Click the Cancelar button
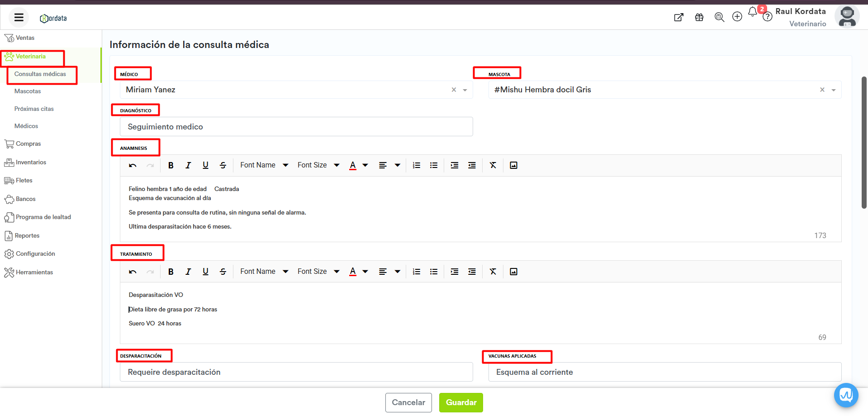The width and height of the screenshot is (868, 416). pyautogui.click(x=408, y=402)
